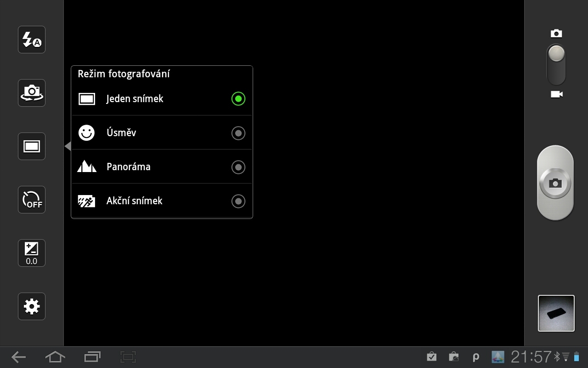Tap the screenshot capture icon in system bar

pyautogui.click(x=129, y=357)
